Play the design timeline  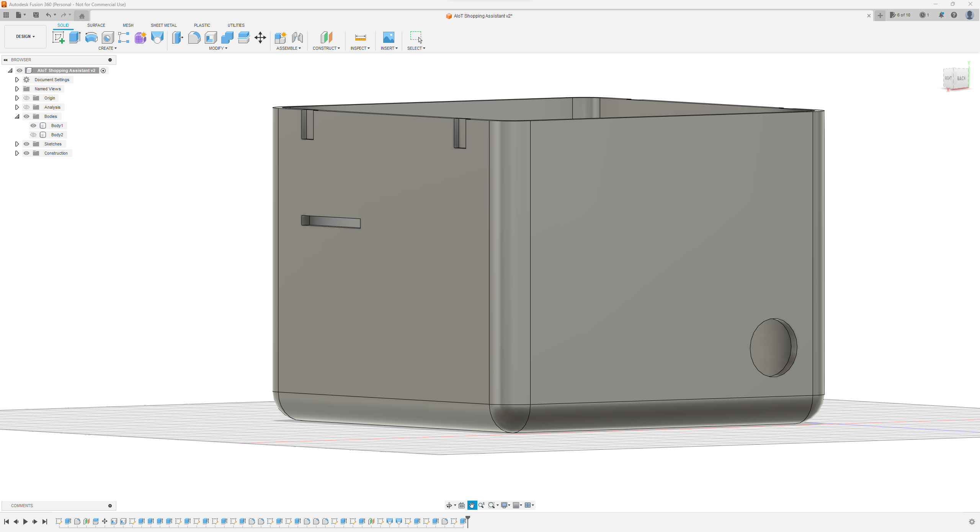click(x=25, y=521)
